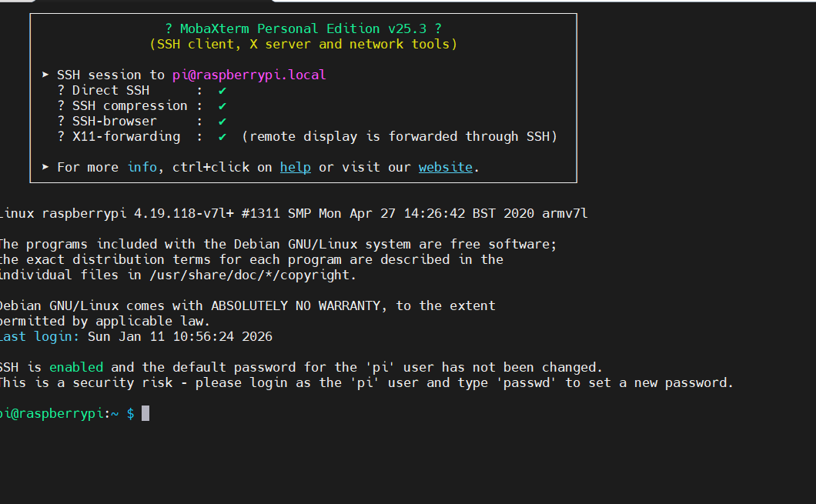
Task: Click the 'Last login:' label
Action: coord(39,336)
